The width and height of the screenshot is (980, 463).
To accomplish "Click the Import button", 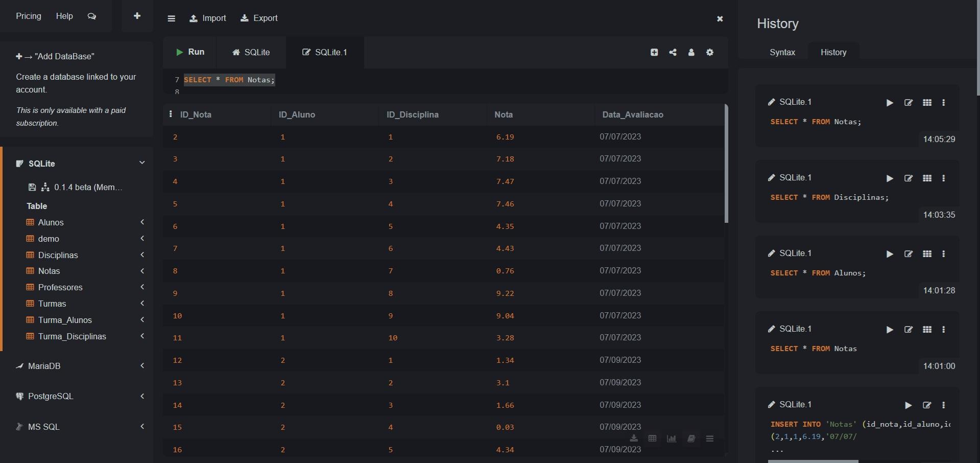I will tap(208, 18).
